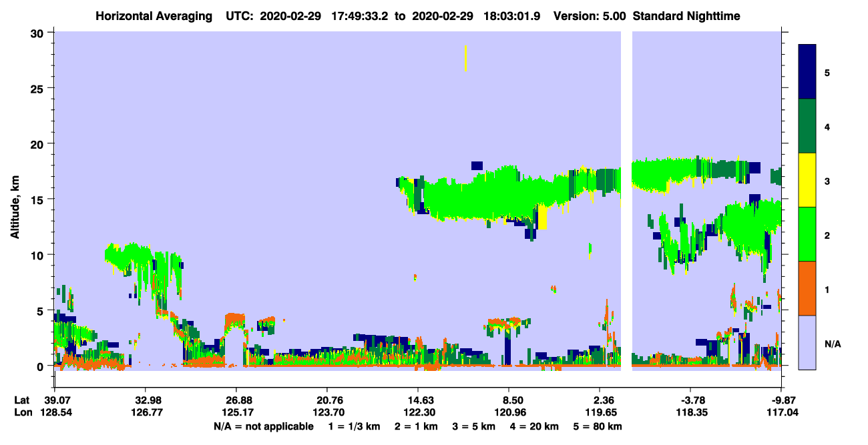Click longitude value 117.04

pos(783,412)
